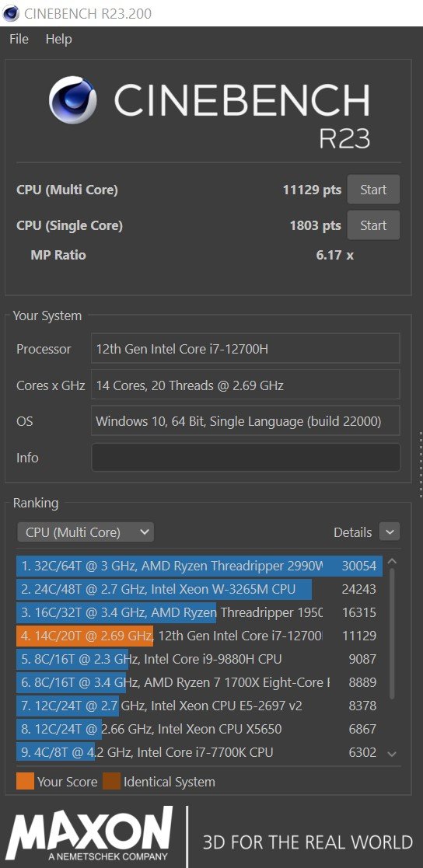Select the Intel Xeon W-3265M ranking entry
The width and height of the screenshot is (423, 868).
[x=199, y=589]
